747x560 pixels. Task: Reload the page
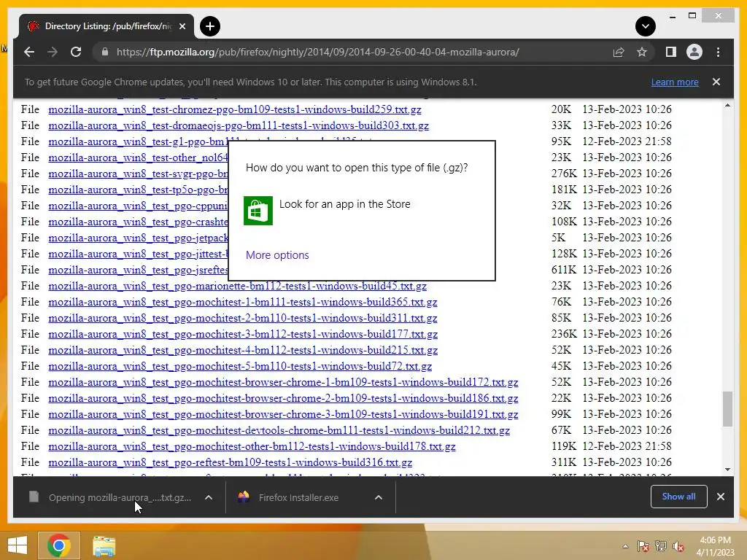click(x=76, y=52)
